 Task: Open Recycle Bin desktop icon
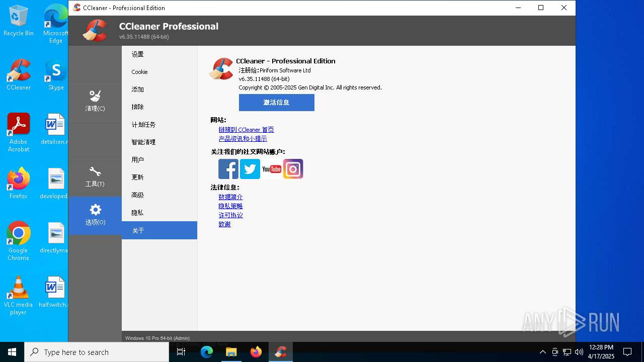tap(19, 21)
